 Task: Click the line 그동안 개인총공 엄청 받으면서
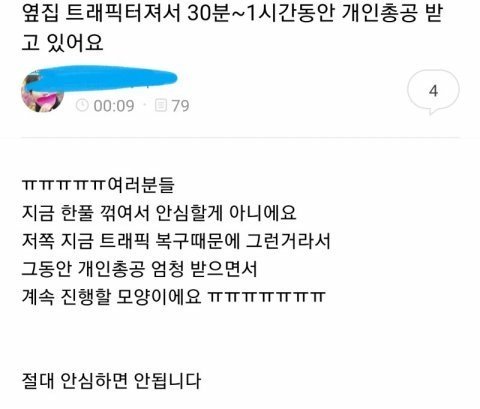[139, 269]
